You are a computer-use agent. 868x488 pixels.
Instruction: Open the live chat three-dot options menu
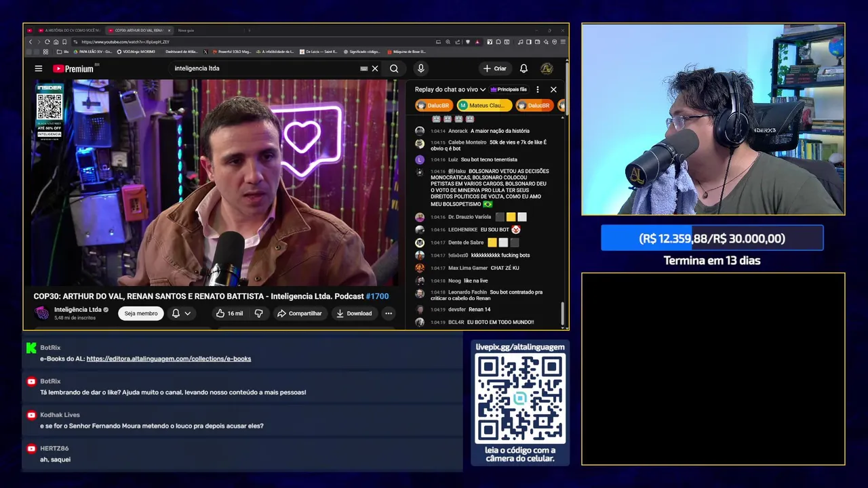[538, 89]
